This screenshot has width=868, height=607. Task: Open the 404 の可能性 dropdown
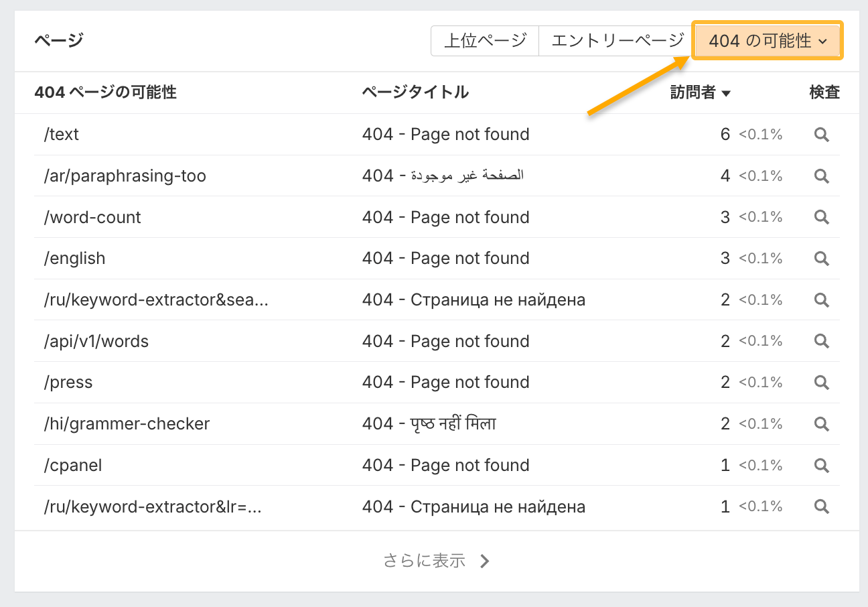[768, 41]
